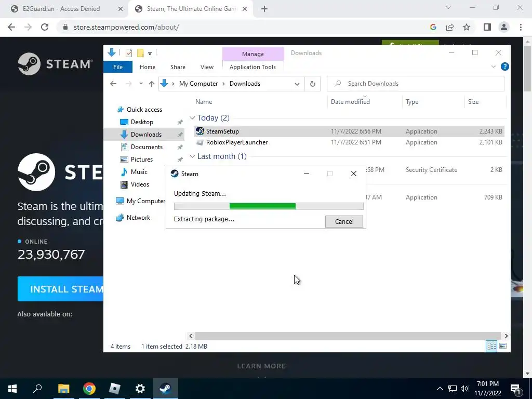Viewport: 532px width, 399px height.
Task: Open Roblox from taskbar
Action: coord(115,389)
